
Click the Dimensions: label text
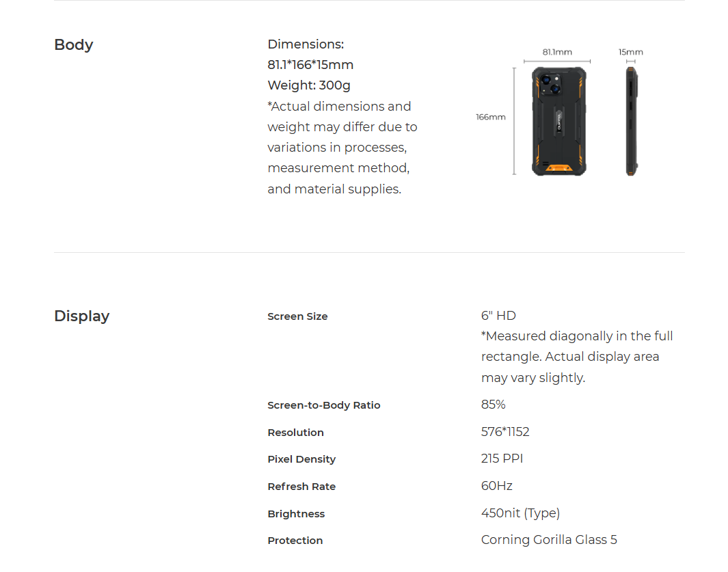306,44
